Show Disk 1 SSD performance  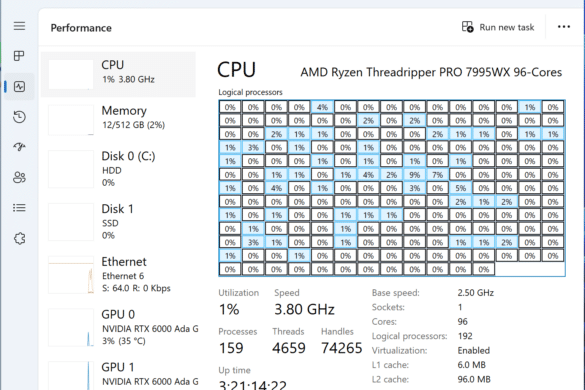[118, 222]
